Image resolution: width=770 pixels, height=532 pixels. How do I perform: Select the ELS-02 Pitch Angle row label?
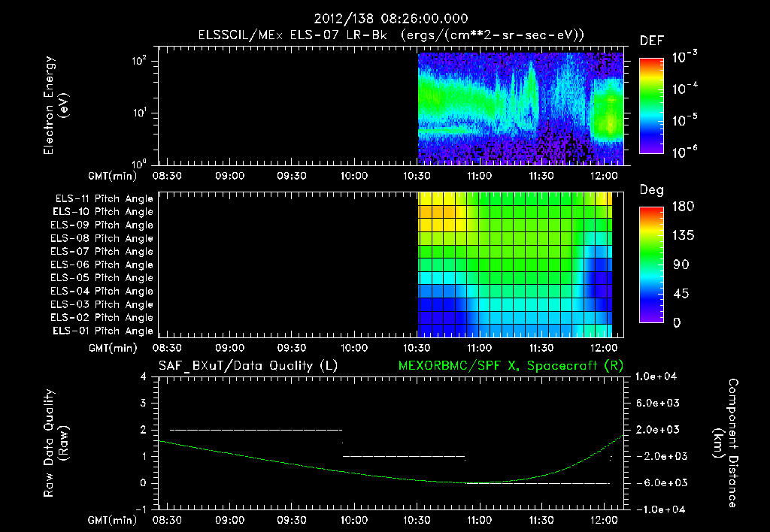point(102,318)
